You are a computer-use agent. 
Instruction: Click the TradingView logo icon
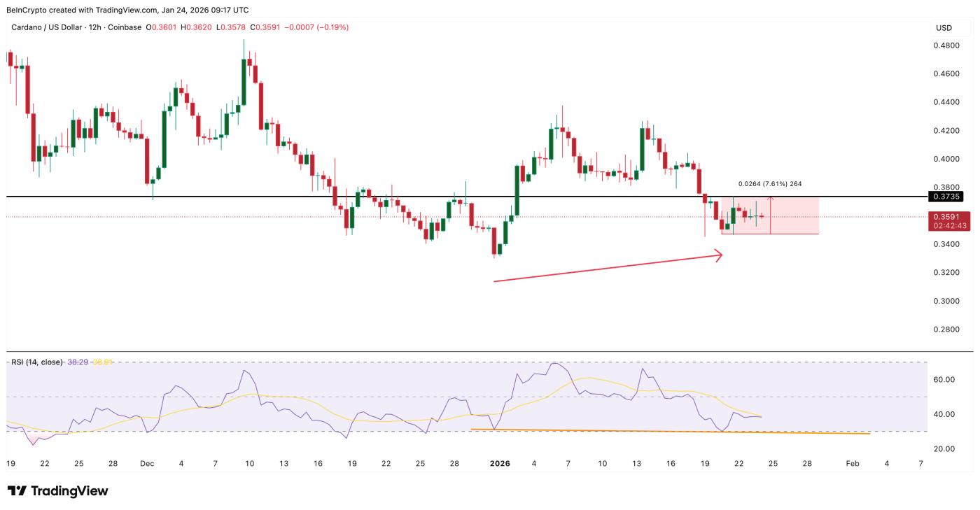[17, 491]
